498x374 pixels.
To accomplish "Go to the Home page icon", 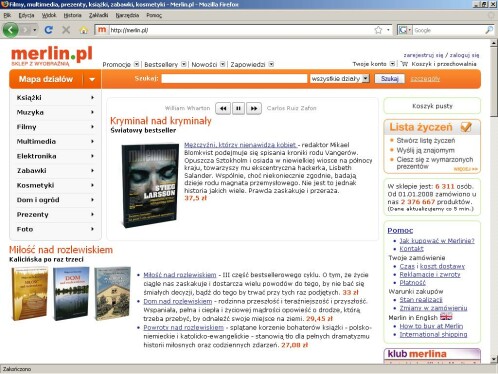I will [x=84, y=30].
